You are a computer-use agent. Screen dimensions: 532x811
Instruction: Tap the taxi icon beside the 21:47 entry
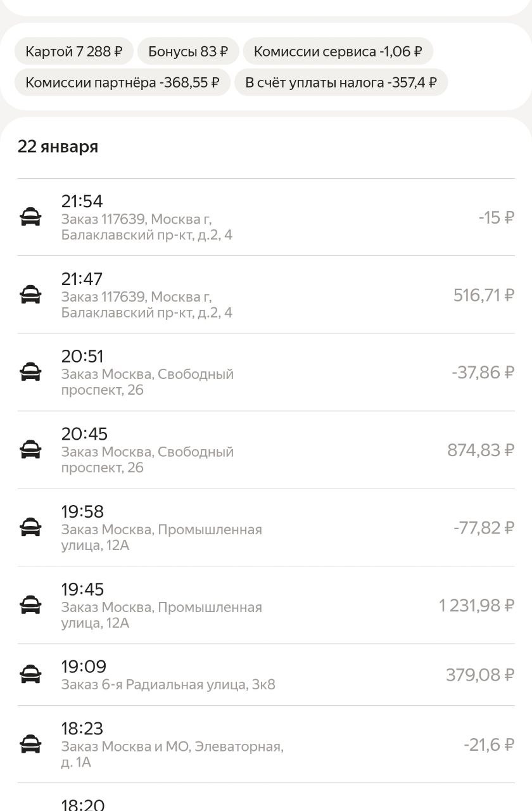point(30,295)
